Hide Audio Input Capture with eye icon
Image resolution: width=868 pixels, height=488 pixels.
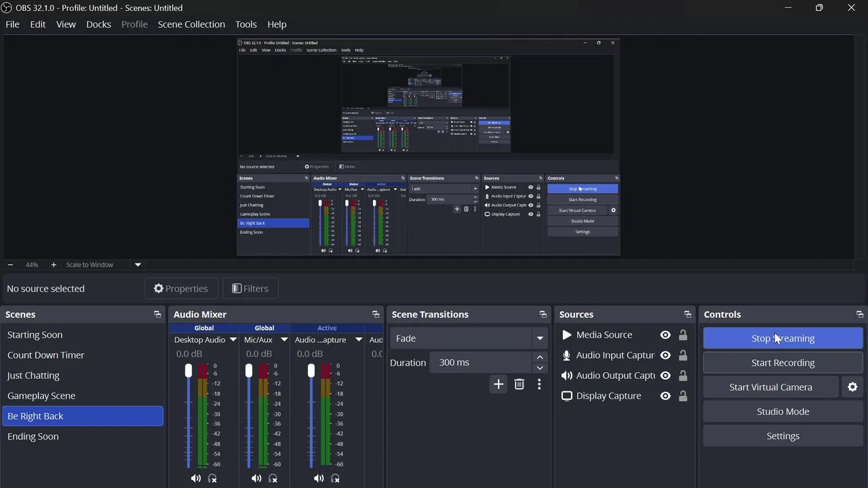(665, 355)
